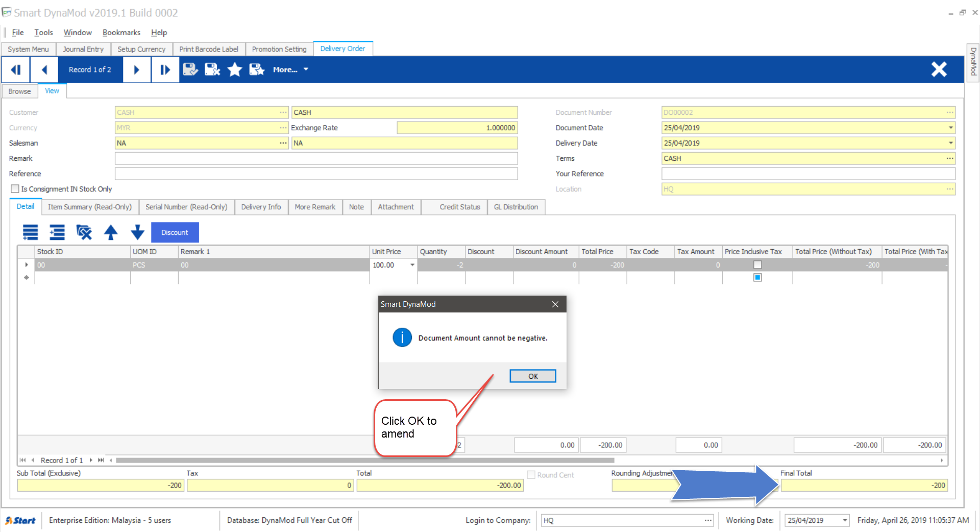The width and height of the screenshot is (980, 532).
Task: Open the Delivery Date dropdown
Action: 950,143
